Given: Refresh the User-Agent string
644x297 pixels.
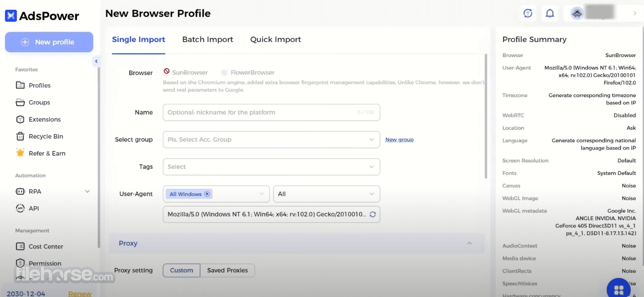Looking at the screenshot, I should pos(373,214).
